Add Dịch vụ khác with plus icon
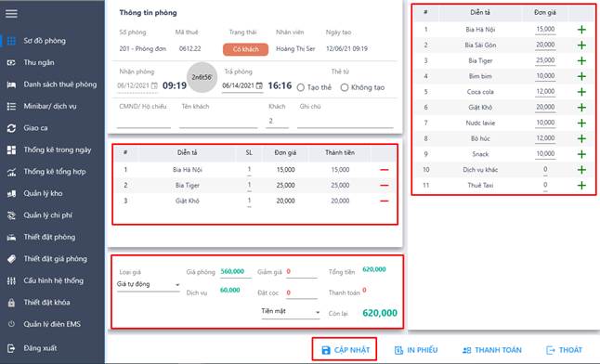 [581, 170]
